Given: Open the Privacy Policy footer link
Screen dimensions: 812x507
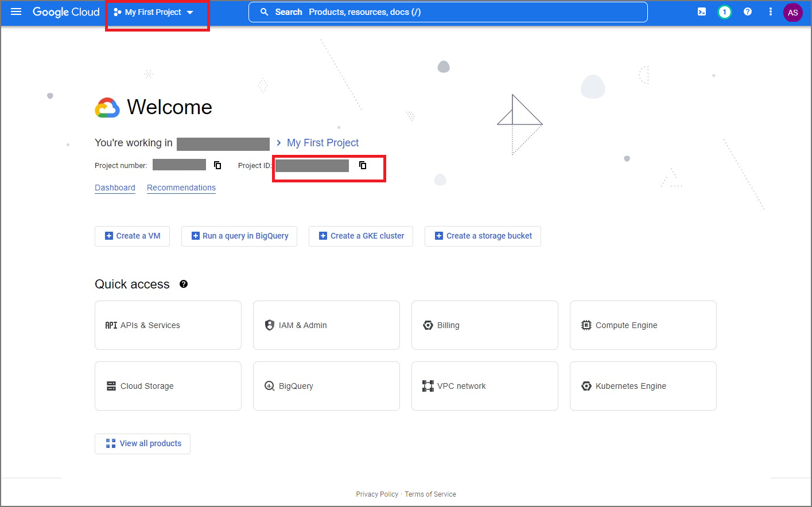Looking at the screenshot, I should [377, 494].
